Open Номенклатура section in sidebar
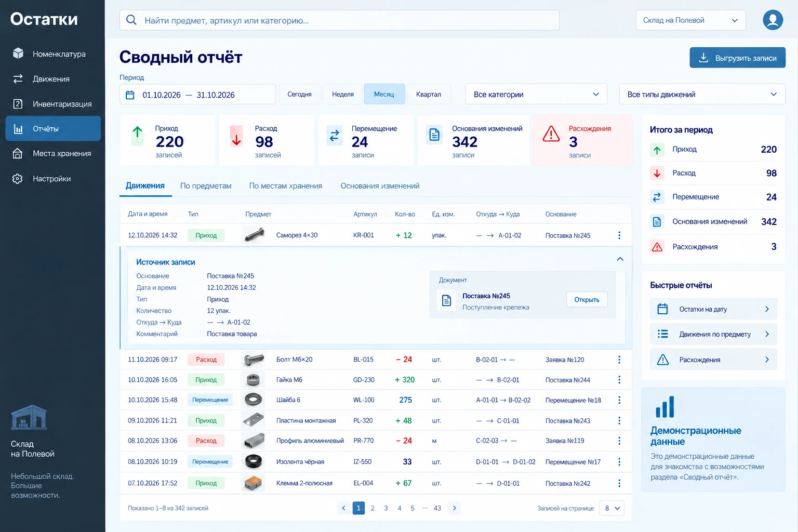 click(x=53, y=54)
